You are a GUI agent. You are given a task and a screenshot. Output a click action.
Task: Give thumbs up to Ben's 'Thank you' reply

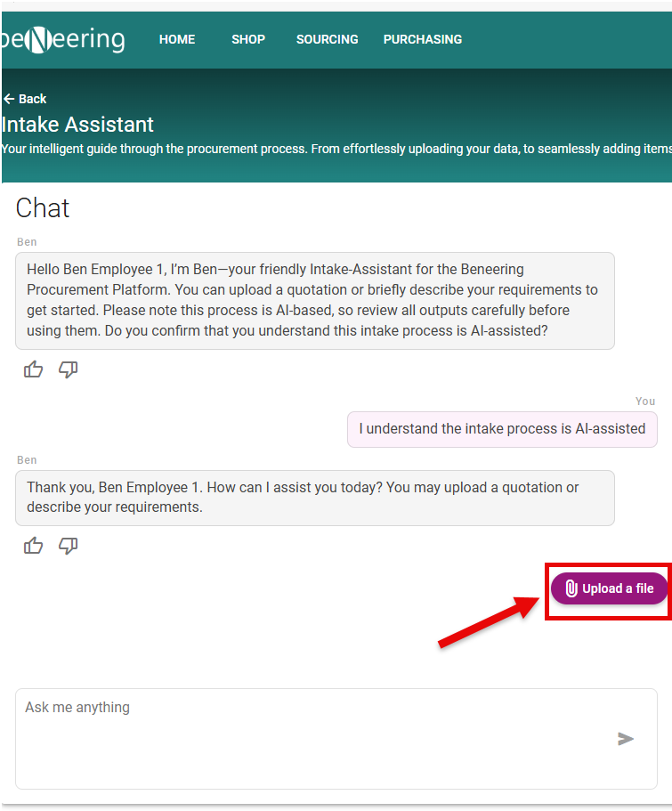pyautogui.click(x=33, y=546)
